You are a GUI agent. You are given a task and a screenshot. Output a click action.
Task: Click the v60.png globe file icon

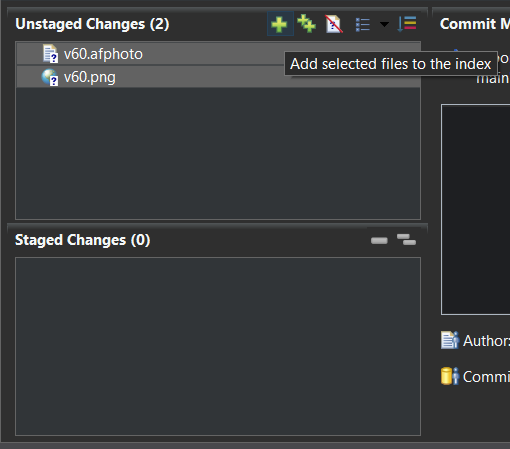50,77
